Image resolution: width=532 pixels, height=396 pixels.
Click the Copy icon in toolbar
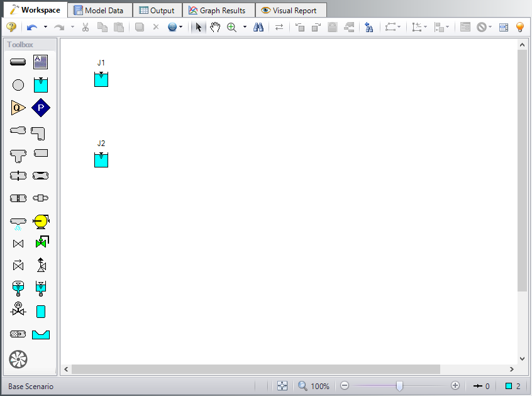pos(102,27)
